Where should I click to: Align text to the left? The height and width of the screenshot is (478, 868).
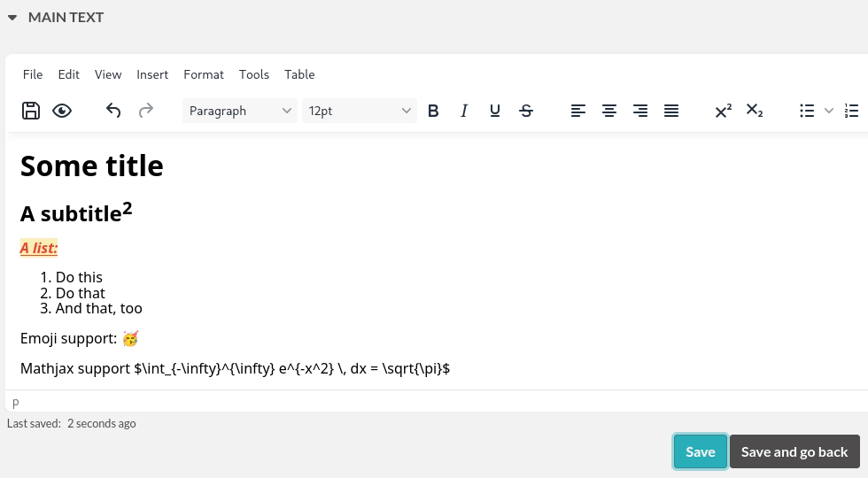tap(578, 111)
